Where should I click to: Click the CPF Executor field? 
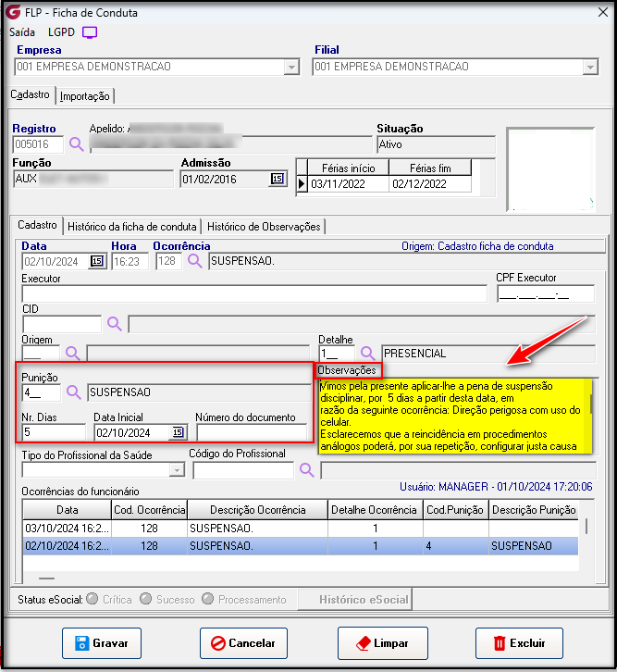tap(546, 294)
